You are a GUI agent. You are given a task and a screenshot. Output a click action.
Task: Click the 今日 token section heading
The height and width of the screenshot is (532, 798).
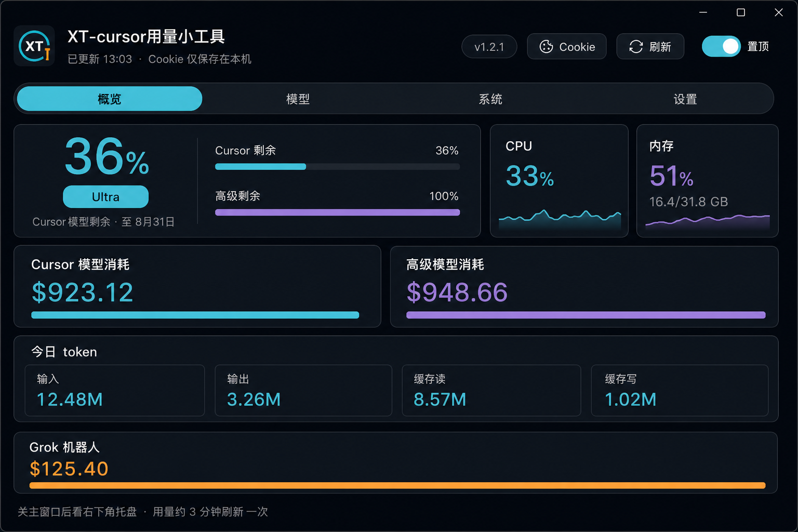(64, 352)
